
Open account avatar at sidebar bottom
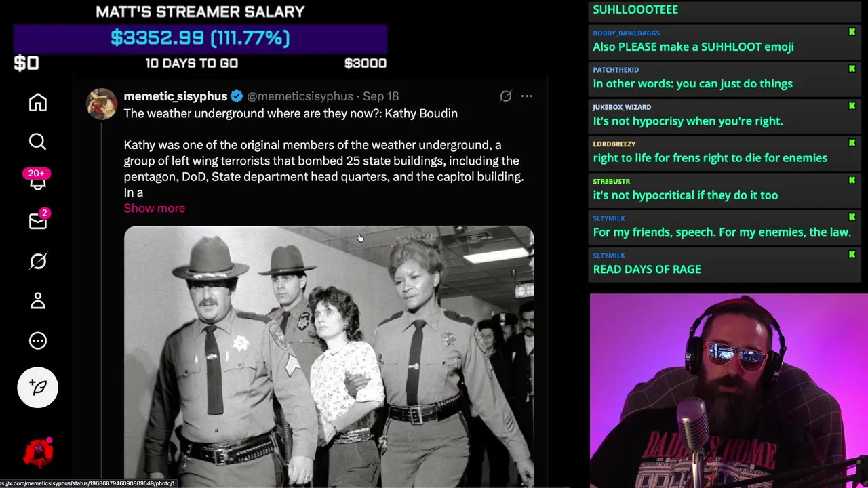click(x=39, y=452)
